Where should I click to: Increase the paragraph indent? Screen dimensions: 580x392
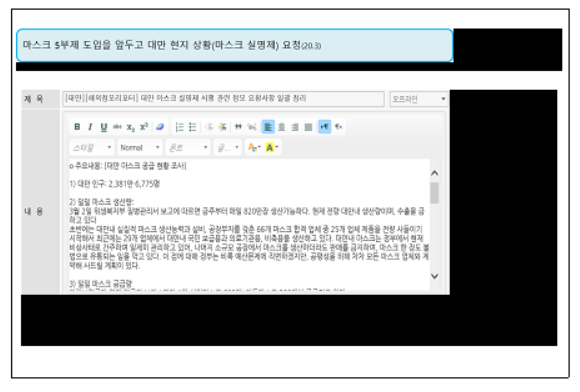click(222, 127)
